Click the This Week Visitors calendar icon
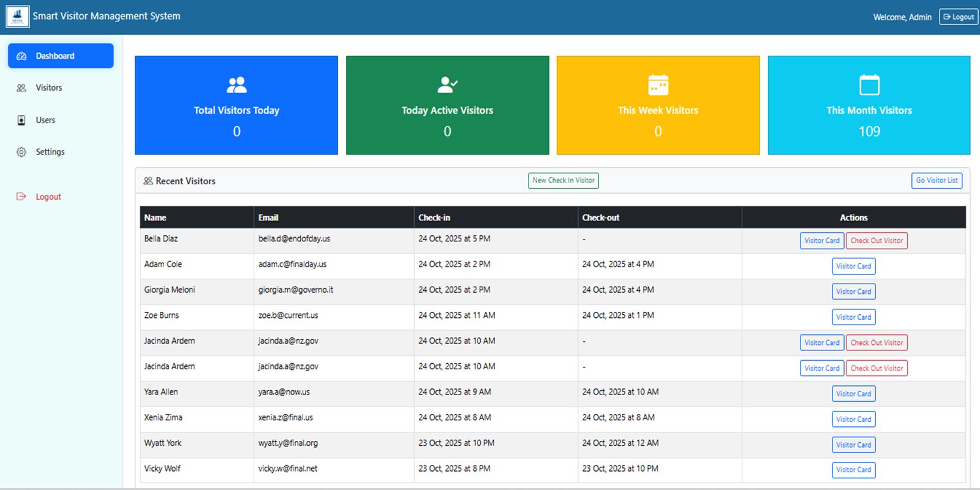The image size is (980, 490). pos(658,85)
